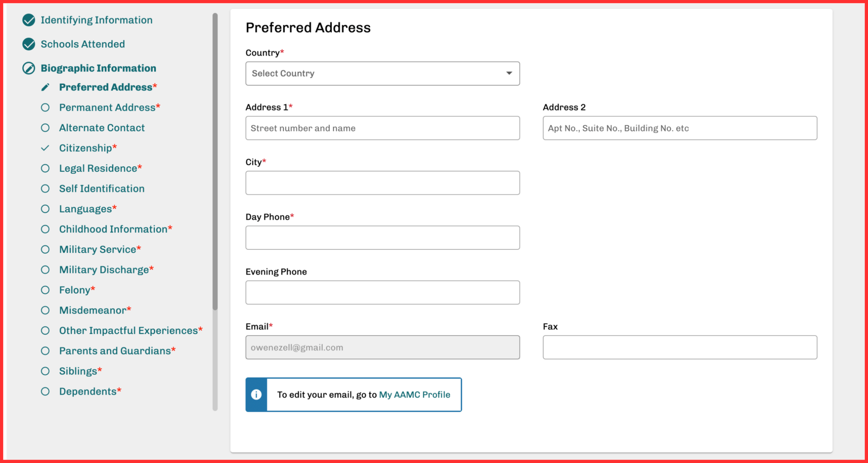This screenshot has width=868, height=463.
Task: Expand the country selection list
Action: pos(382,73)
